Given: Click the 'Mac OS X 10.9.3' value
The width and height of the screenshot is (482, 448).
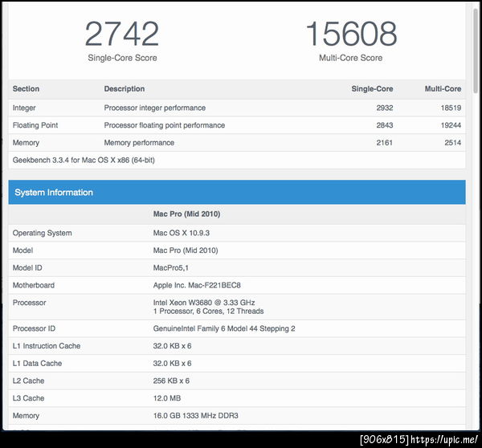Looking at the screenshot, I should tap(182, 233).
